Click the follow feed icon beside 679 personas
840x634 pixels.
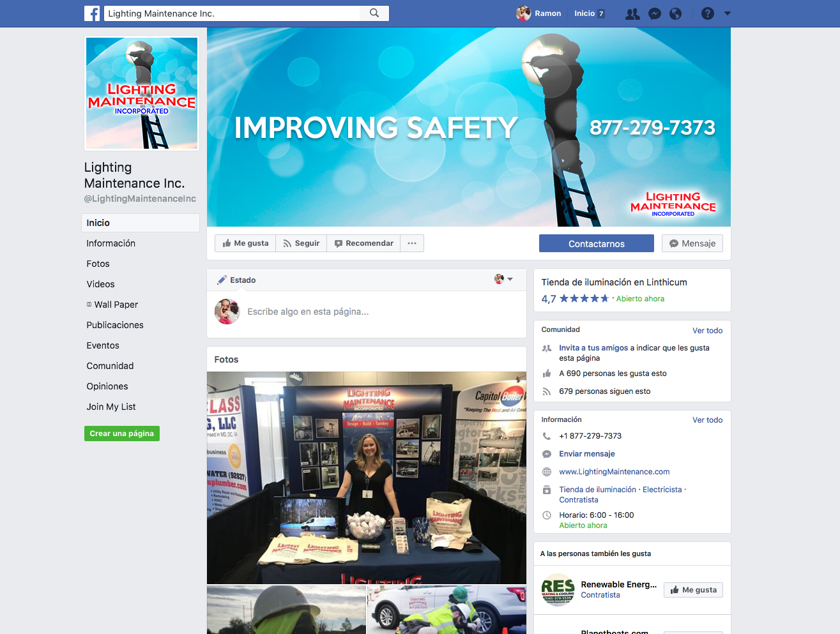[547, 391]
